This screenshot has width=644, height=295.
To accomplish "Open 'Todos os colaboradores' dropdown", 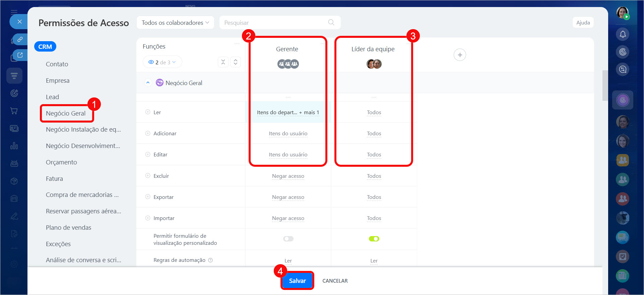I will [x=175, y=22].
